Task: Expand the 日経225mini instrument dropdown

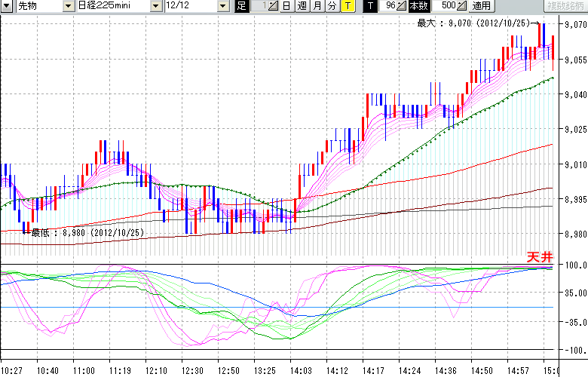Action: click(155, 6)
